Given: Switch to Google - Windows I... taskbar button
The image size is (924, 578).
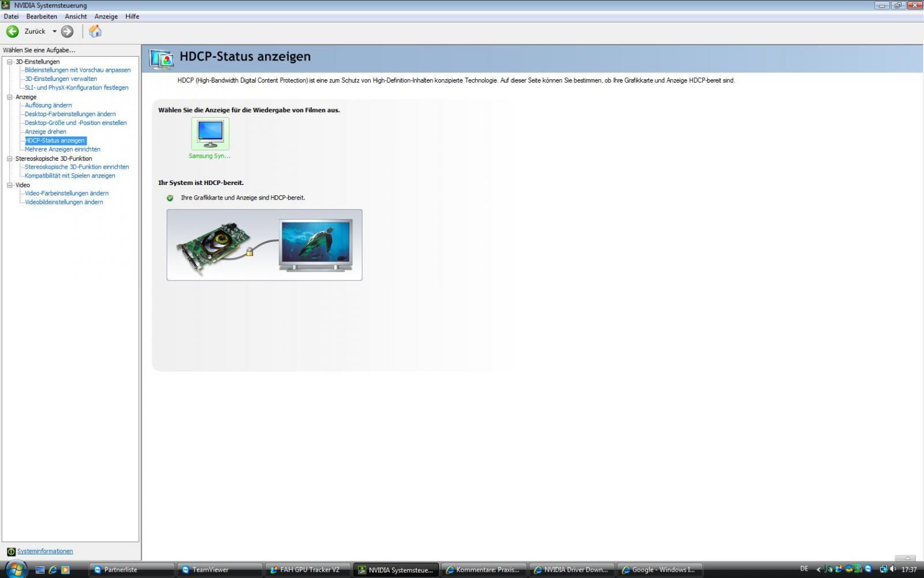Looking at the screenshot, I should pos(660,570).
